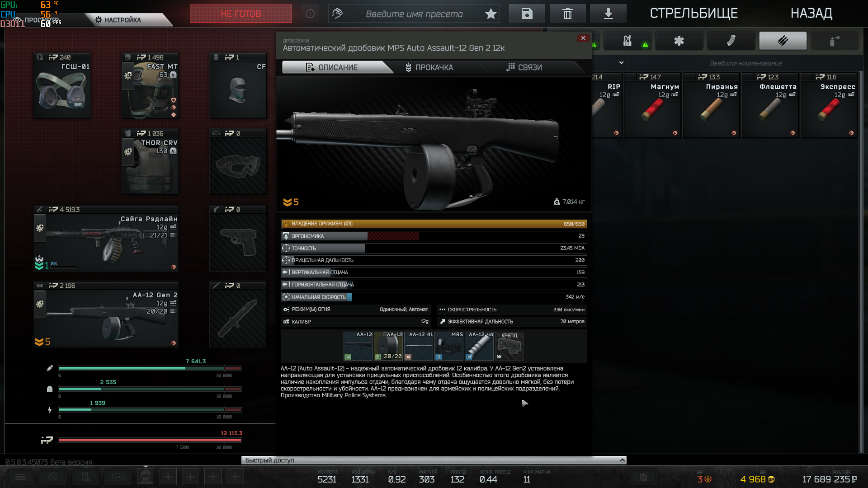Image resolution: width=868 pixels, height=488 pixels.
Task: Open the tactical vest category icon
Action: (x=627, y=41)
